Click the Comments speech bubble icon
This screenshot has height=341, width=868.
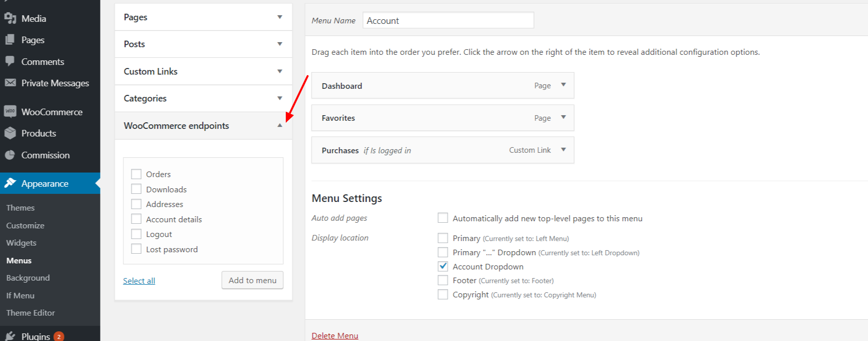[10, 61]
